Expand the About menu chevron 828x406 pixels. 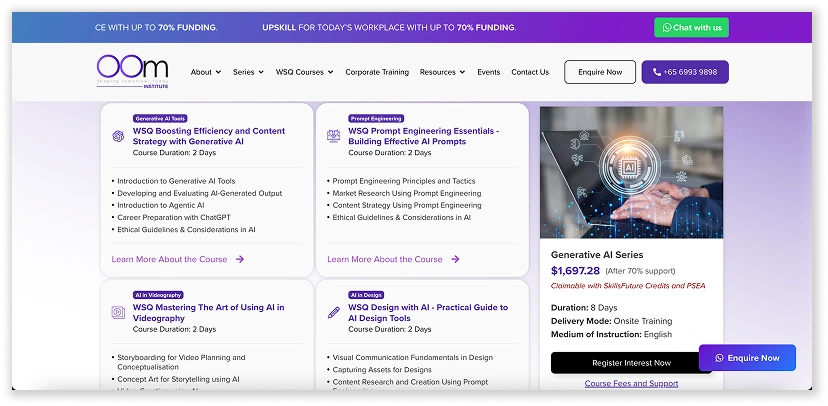(218, 72)
